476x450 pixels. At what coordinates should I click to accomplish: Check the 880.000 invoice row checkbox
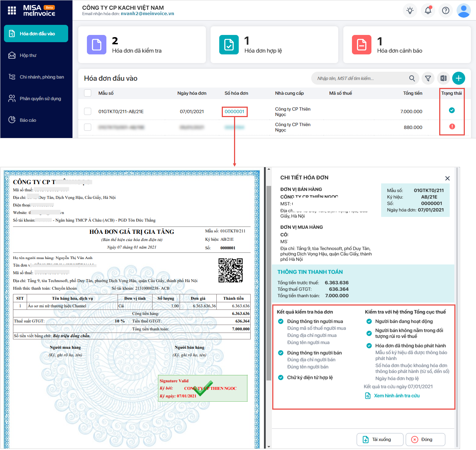88,127
